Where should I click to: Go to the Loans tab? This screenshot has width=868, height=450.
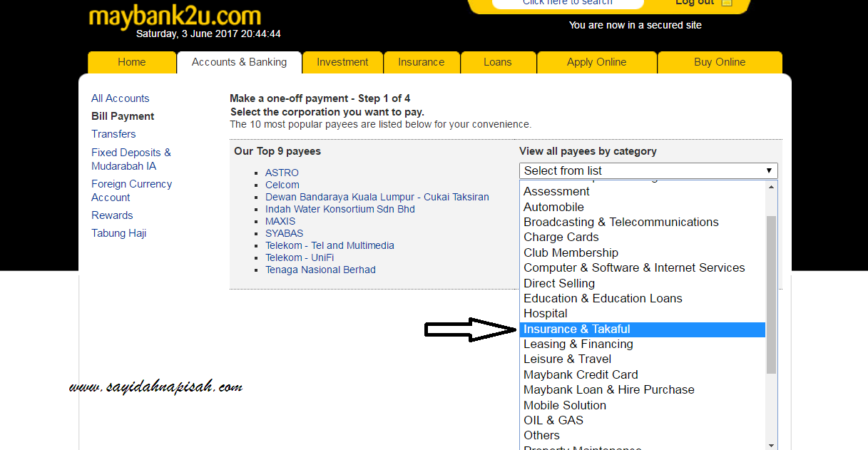click(498, 62)
